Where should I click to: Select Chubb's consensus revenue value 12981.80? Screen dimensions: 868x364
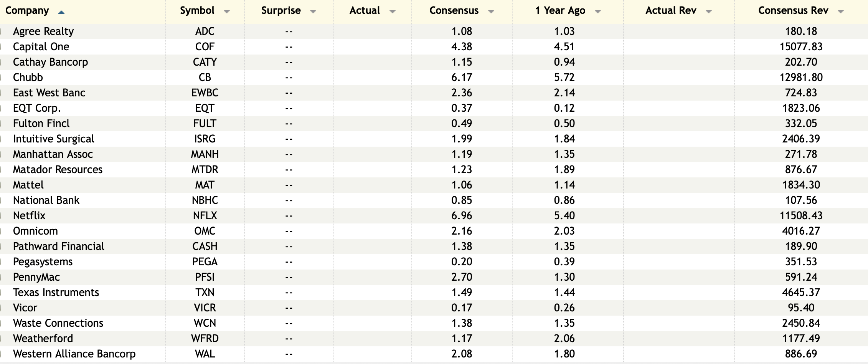click(801, 78)
